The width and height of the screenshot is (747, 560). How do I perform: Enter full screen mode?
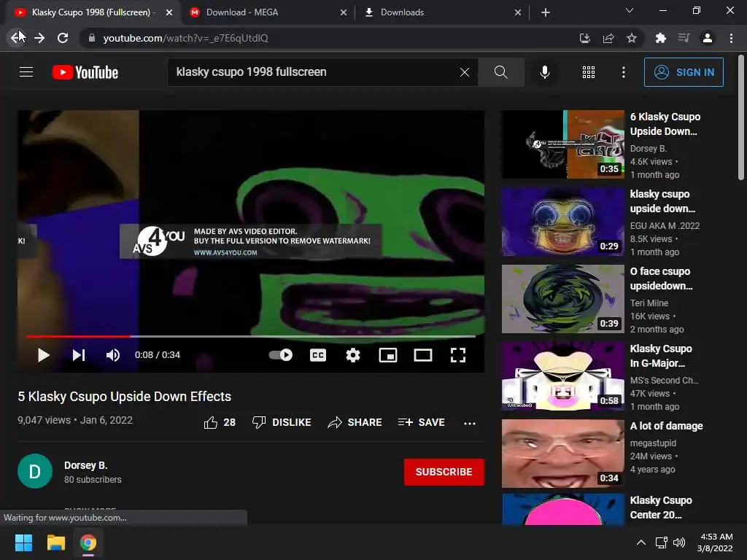[x=458, y=355]
